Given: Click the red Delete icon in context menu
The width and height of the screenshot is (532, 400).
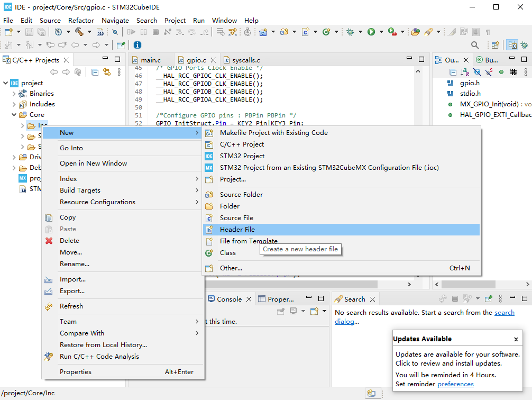Looking at the screenshot, I should tap(49, 241).
